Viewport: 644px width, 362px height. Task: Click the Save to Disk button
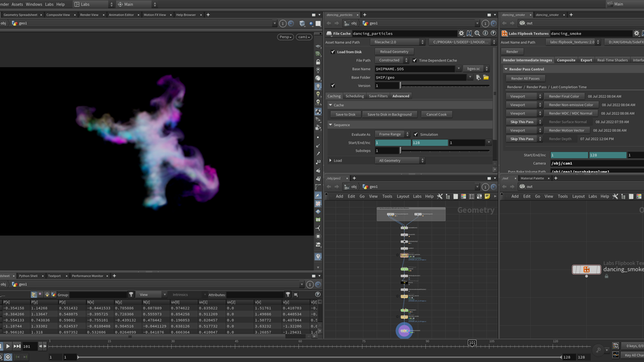coord(346,114)
